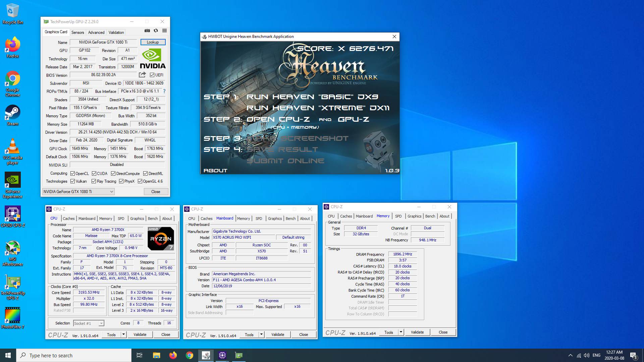Open TechPowerUp GPU-Z desktop shortcut
Screen dimensions: 644x362
[13, 287]
